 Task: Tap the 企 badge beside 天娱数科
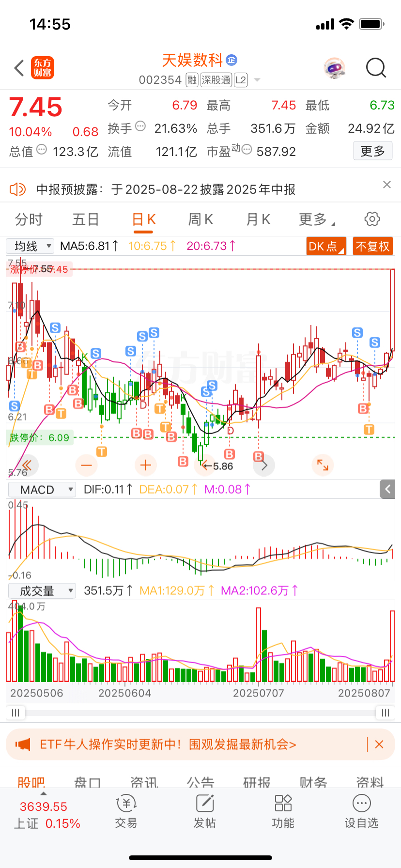click(x=231, y=60)
